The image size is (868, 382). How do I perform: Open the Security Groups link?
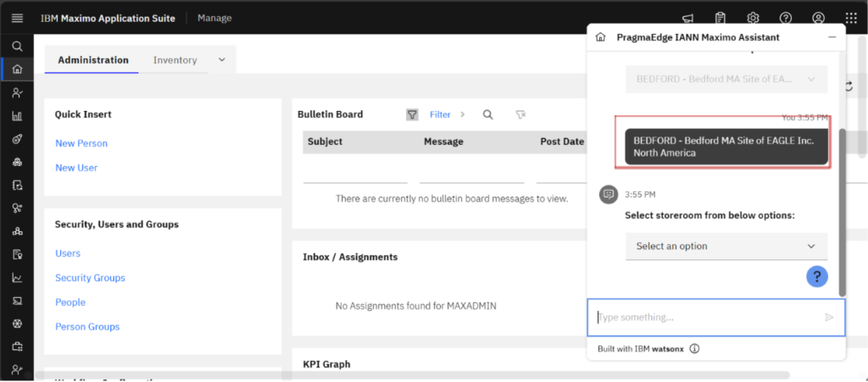click(x=90, y=278)
